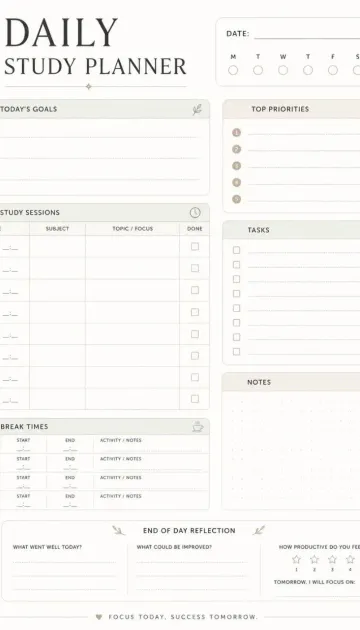The height and width of the screenshot is (630, 360).
Task: Check the first checkbox in Tasks list
Action: click(x=237, y=250)
